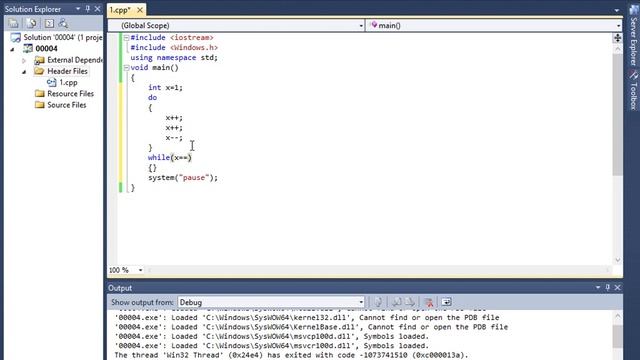Select 1.cpp in Solution Explorer tree
The height and width of the screenshot is (360, 640).
[62, 82]
